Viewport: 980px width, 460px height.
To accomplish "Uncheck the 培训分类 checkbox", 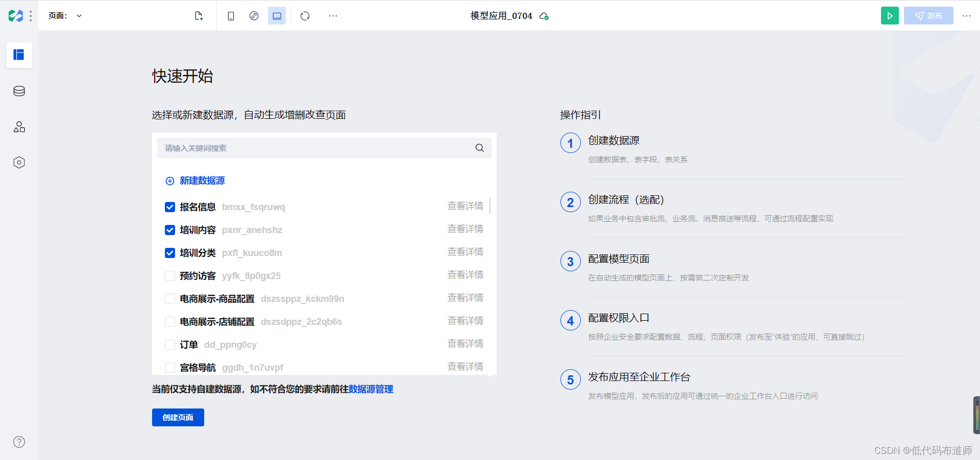I will (170, 253).
